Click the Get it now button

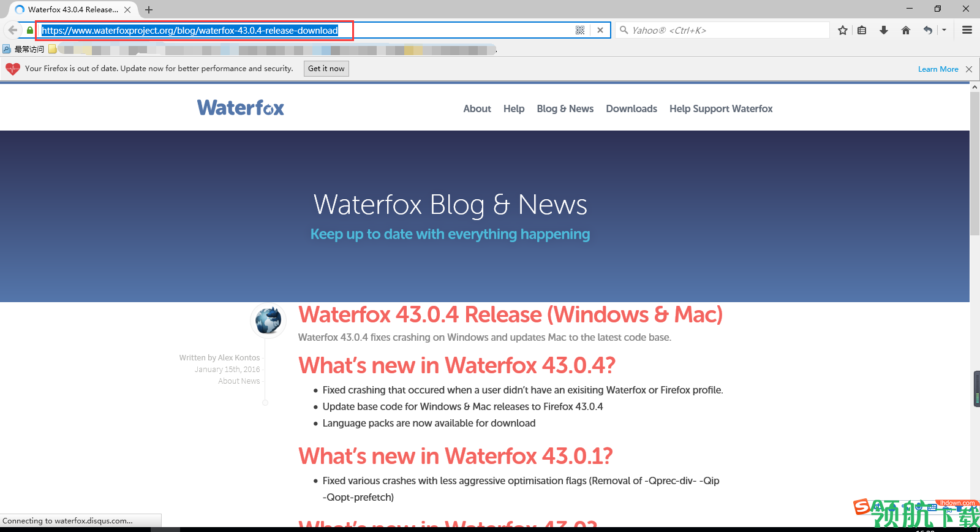tap(326, 69)
